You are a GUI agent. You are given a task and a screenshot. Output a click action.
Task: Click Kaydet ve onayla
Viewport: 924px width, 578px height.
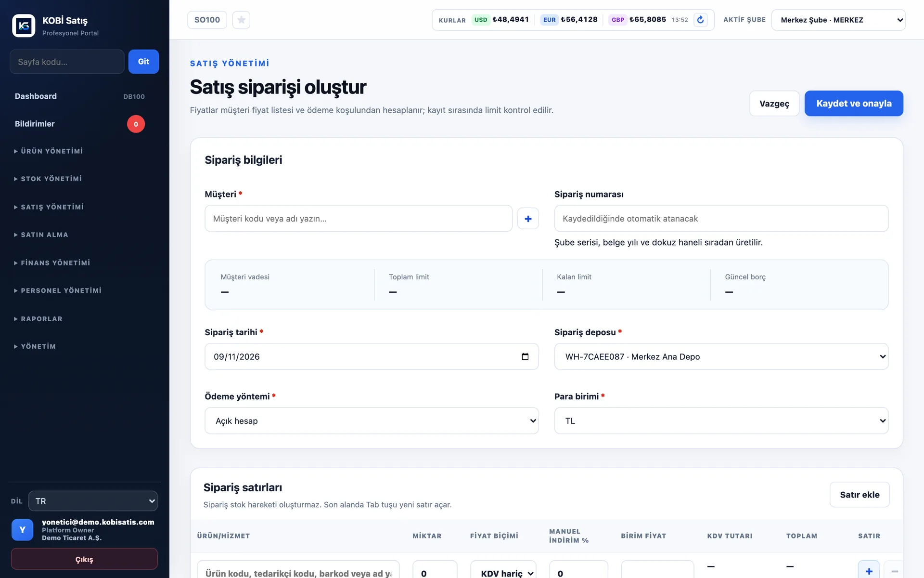tap(854, 104)
